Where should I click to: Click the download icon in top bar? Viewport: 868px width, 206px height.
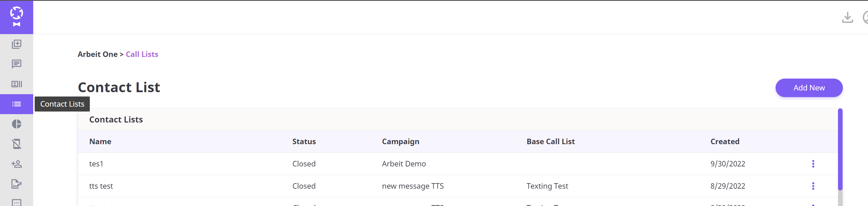(x=847, y=17)
